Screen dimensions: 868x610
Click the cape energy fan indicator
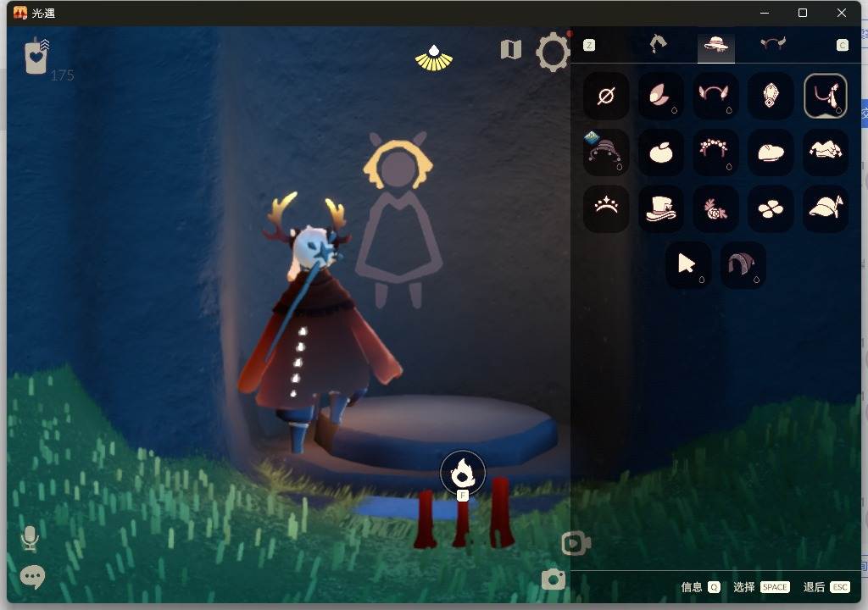pos(434,58)
